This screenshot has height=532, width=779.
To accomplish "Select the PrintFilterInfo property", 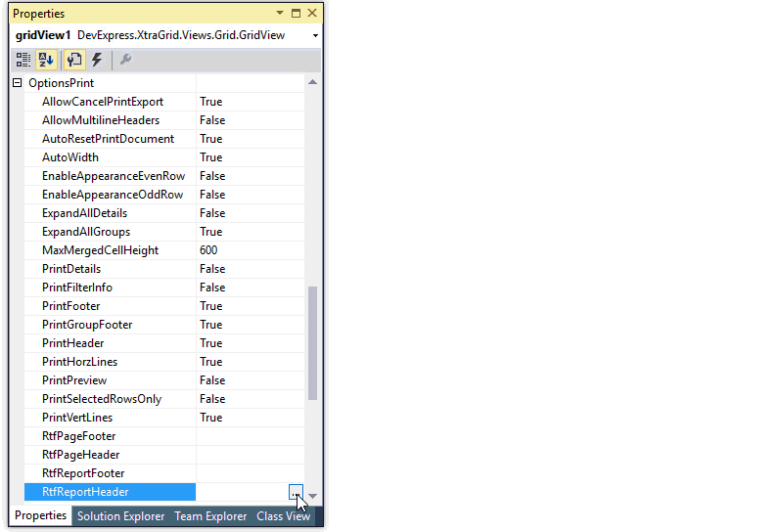I will pos(110,288).
